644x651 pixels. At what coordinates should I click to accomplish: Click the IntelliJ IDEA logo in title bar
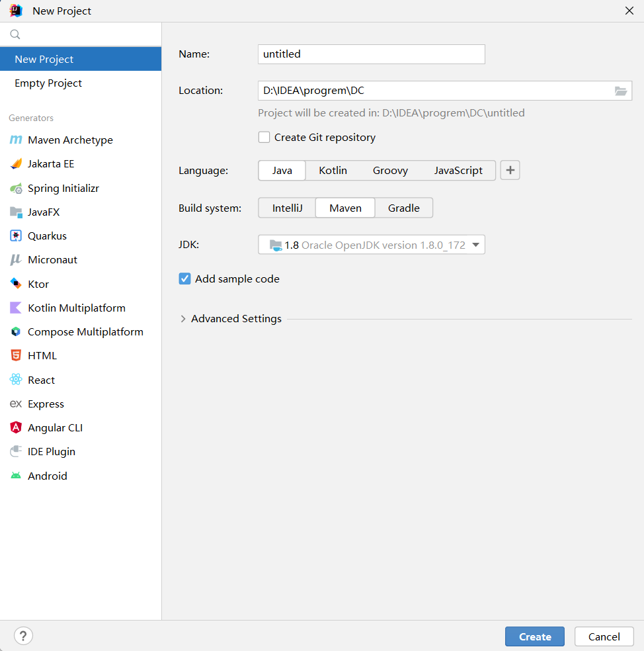tap(16, 11)
